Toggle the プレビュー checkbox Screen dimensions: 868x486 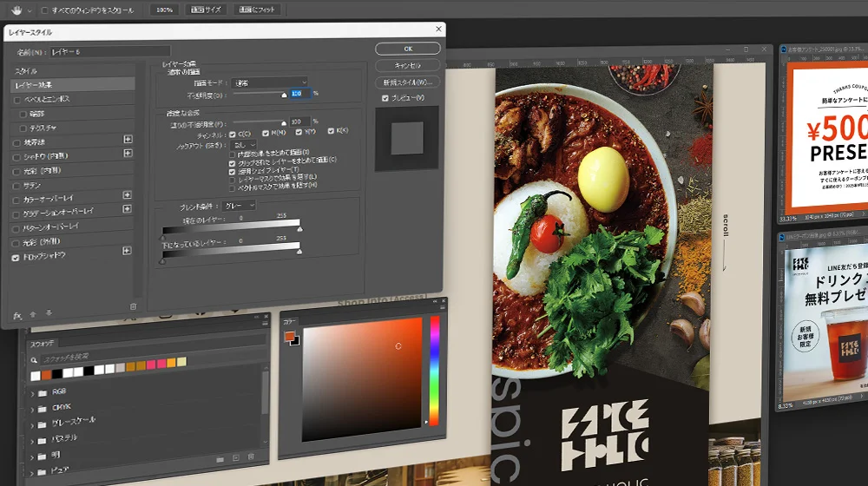[x=385, y=98]
